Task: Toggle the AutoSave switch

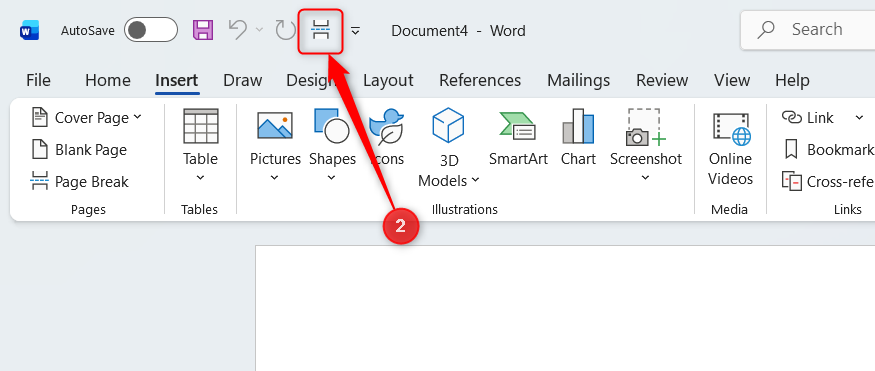Action: click(x=151, y=30)
